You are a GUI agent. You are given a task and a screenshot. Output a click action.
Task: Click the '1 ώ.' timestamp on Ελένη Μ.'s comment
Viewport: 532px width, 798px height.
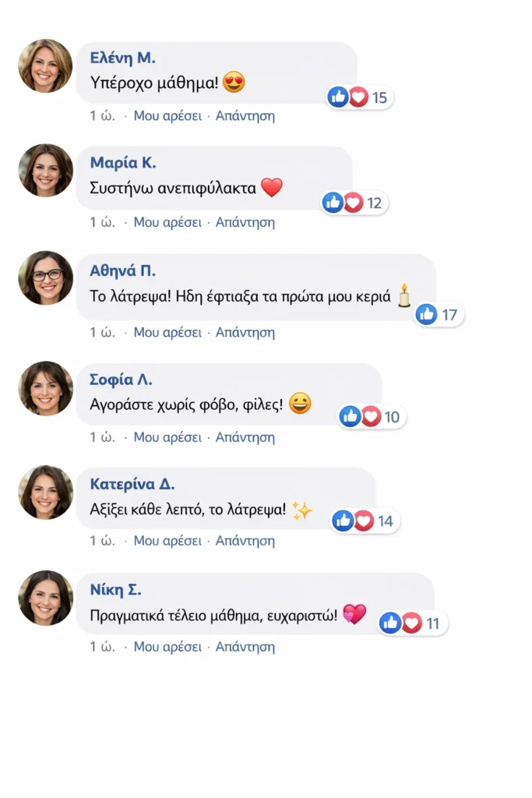pyautogui.click(x=103, y=116)
